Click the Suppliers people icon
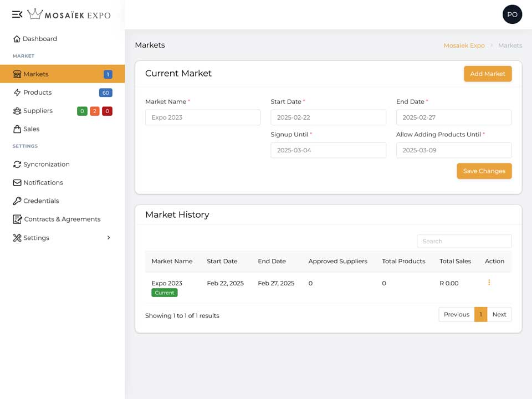The height and width of the screenshot is (399, 532). point(17,111)
